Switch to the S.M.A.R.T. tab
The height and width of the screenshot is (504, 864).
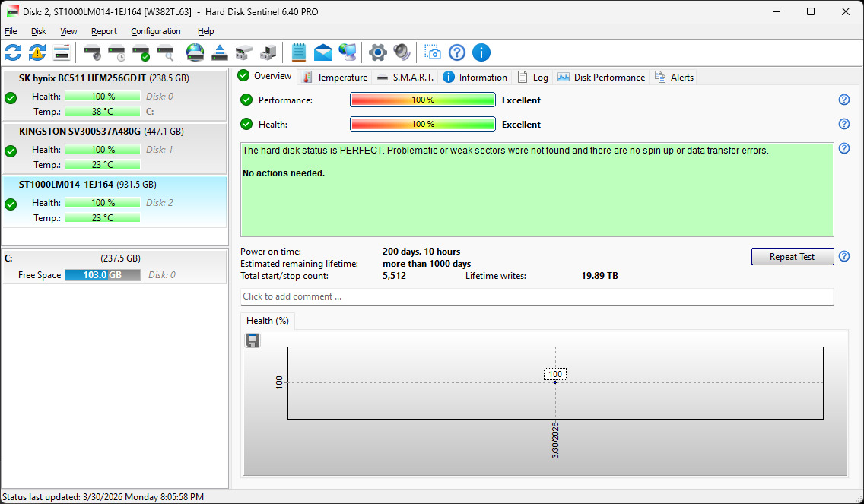click(x=405, y=77)
